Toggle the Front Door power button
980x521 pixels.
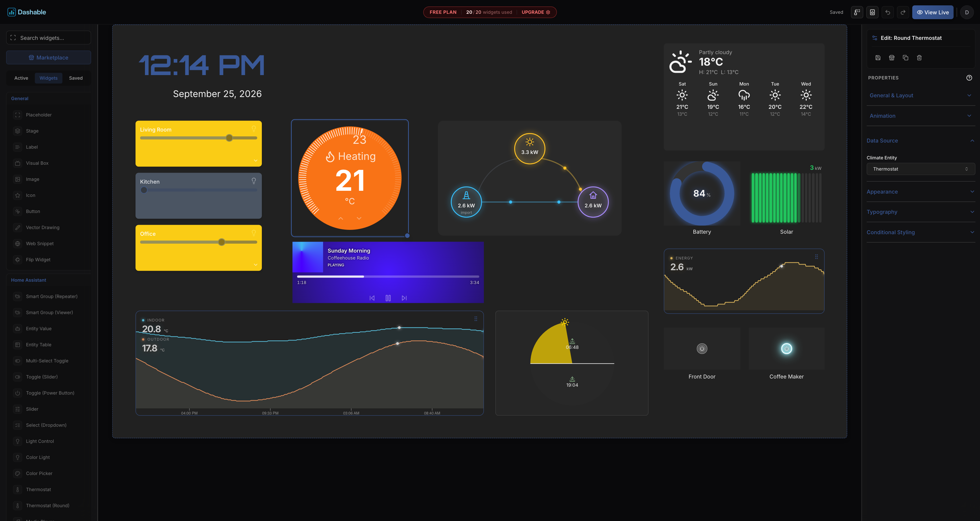702,348
